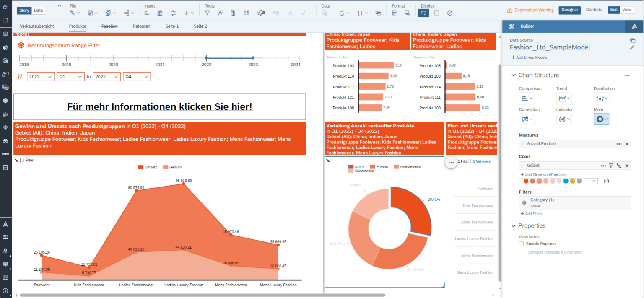Open the Files folder icon in the sidebar
This screenshot has width=644, height=298.
[5, 20]
